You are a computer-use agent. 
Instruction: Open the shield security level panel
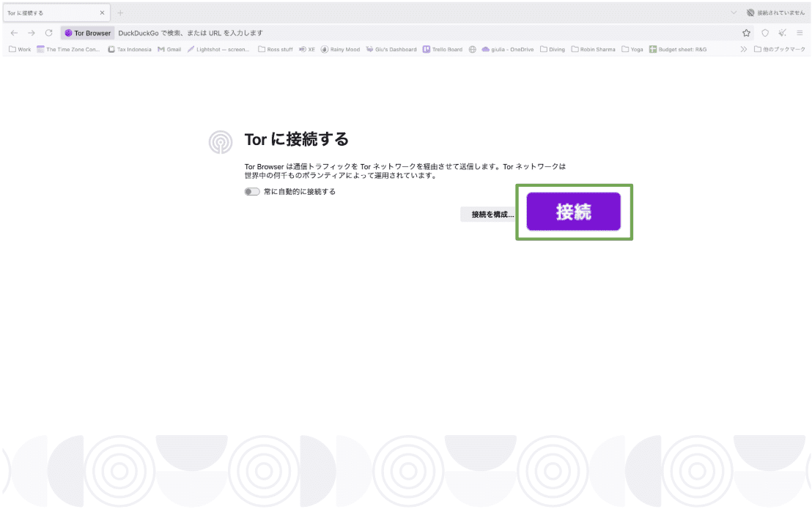pyautogui.click(x=764, y=33)
